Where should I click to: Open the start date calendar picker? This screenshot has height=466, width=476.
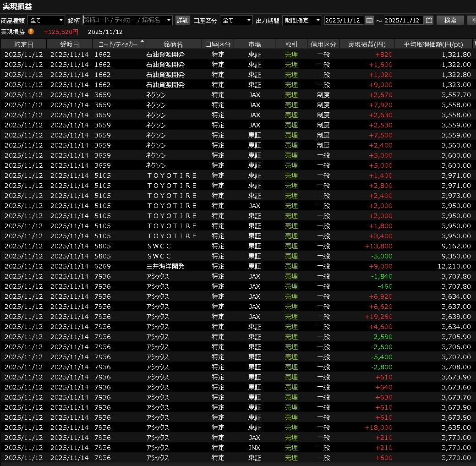click(x=369, y=20)
